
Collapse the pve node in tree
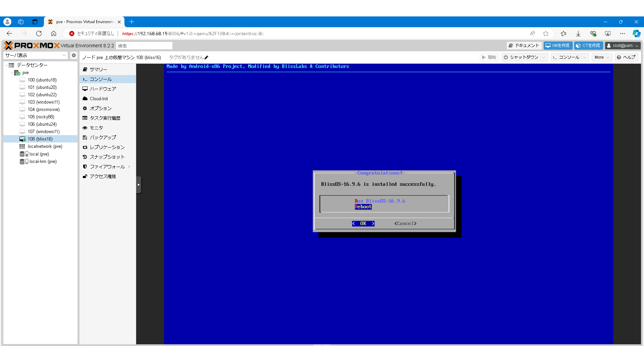(12, 73)
